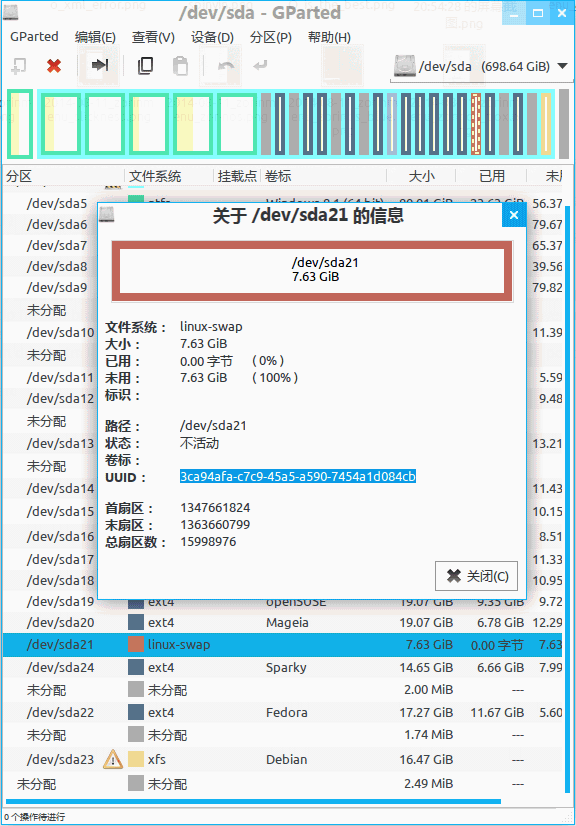Click the 关闭(C) button in info dialog

pyautogui.click(x=476, y=576)
